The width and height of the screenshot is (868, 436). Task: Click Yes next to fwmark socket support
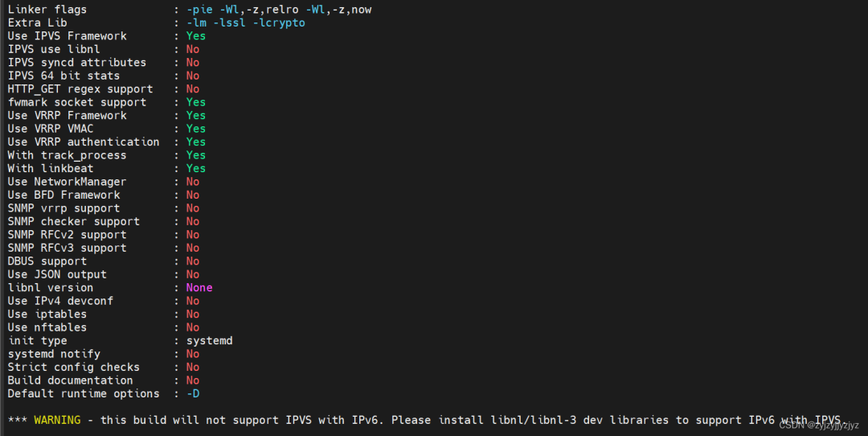coord(196,102)
